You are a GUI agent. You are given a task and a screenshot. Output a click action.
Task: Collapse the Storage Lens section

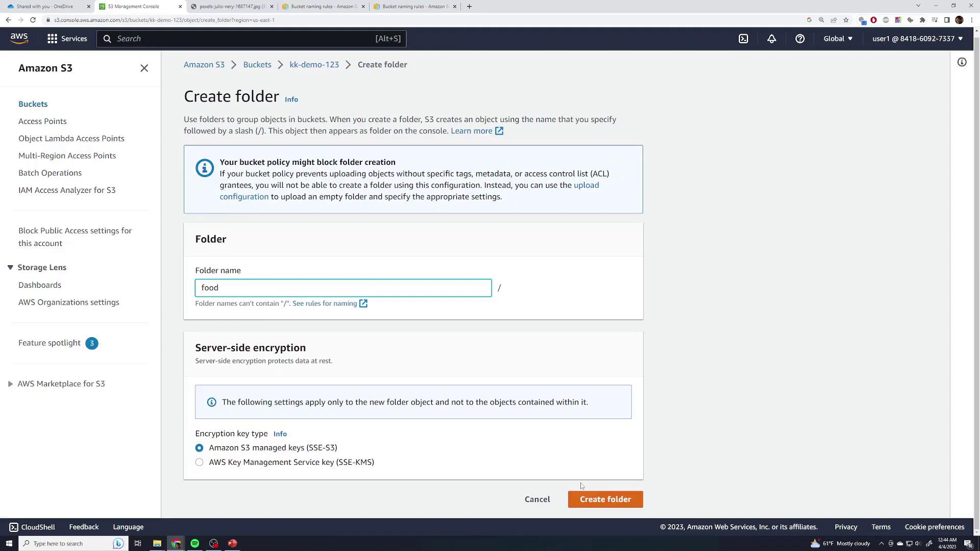click(10, 267)
